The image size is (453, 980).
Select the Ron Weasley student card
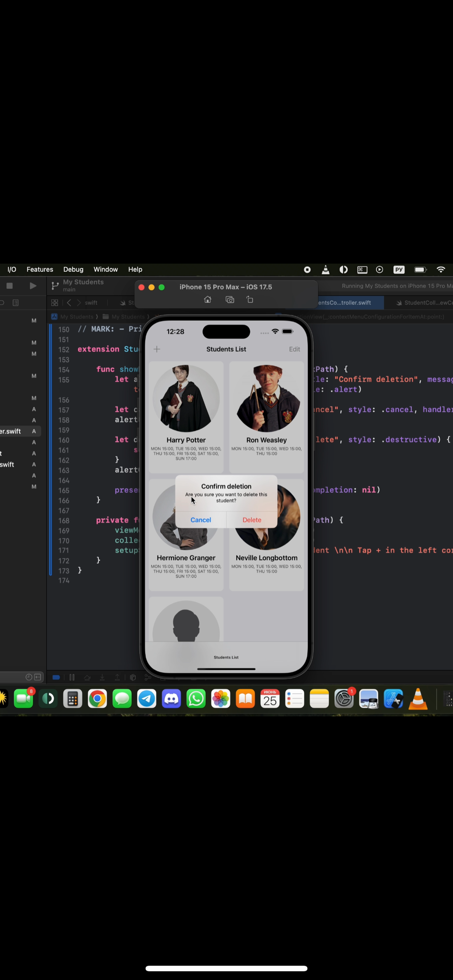267,417
